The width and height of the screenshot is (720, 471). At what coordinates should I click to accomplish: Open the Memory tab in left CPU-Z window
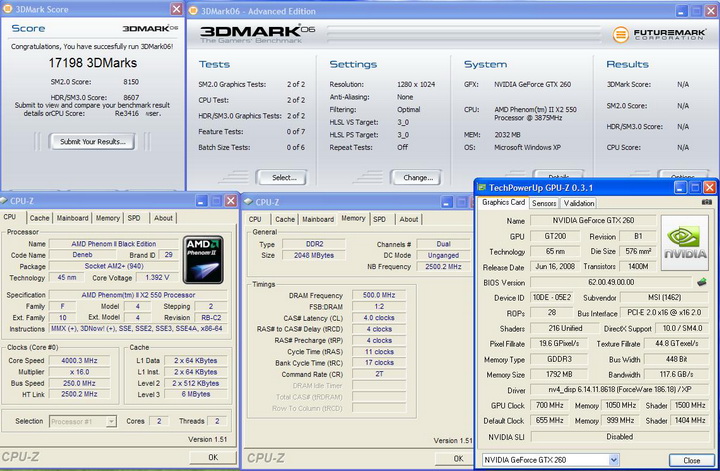[108, 218]
